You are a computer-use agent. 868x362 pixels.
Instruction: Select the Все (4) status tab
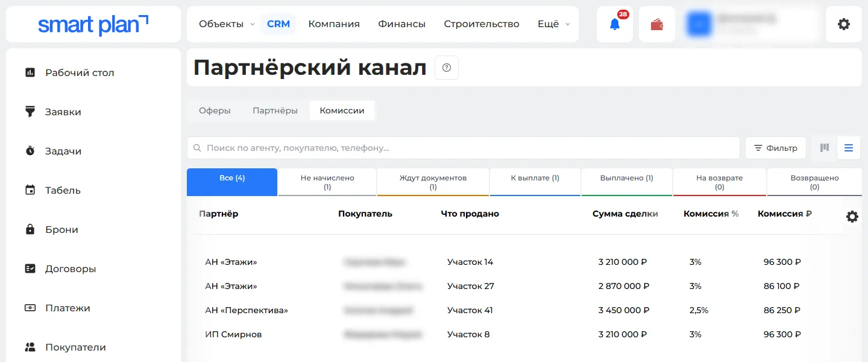pos(232,182)
